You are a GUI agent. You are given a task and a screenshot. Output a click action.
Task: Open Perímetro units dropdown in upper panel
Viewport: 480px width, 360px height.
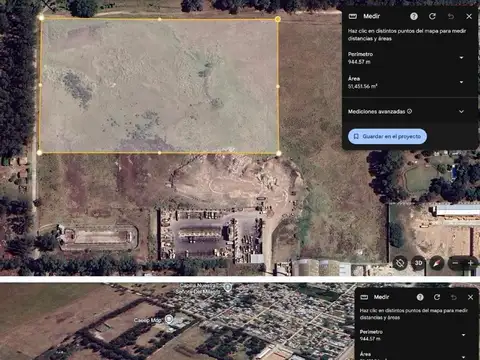462,58
